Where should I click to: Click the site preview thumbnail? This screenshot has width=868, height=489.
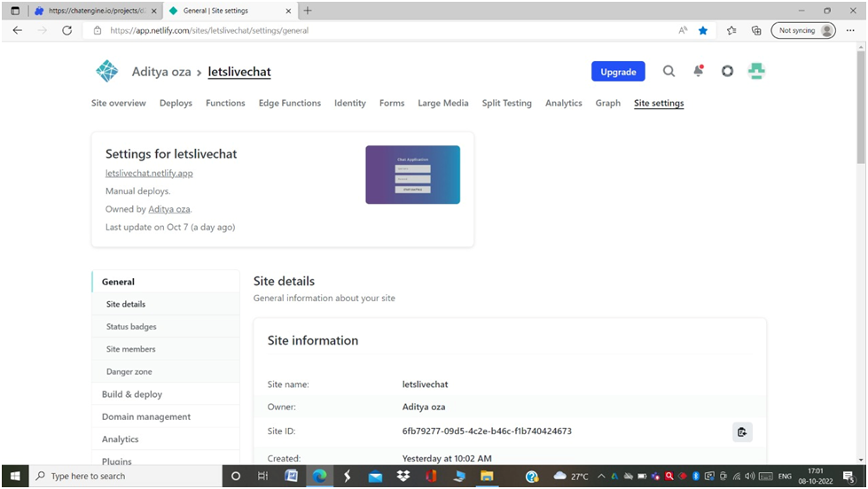pyautogui.click(x=412, y=175)
